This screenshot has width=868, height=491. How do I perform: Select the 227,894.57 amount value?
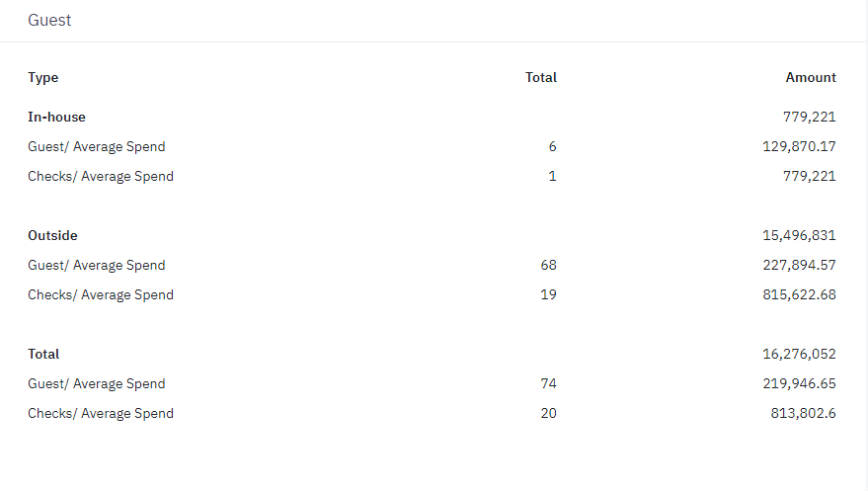pyautogui.click(x=794, y=265)
